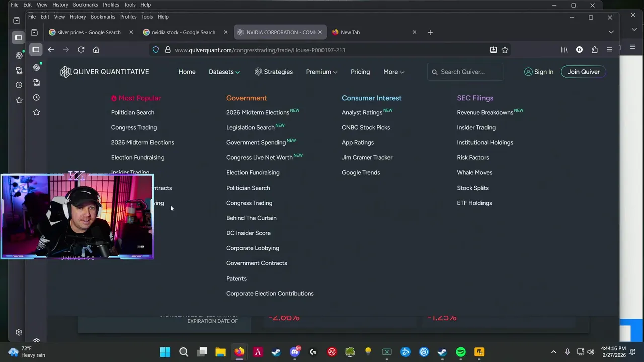Viewport: 644px width, 362px height.
Task: Open sidebar settings gear in back window
Action: click(19, 332)
